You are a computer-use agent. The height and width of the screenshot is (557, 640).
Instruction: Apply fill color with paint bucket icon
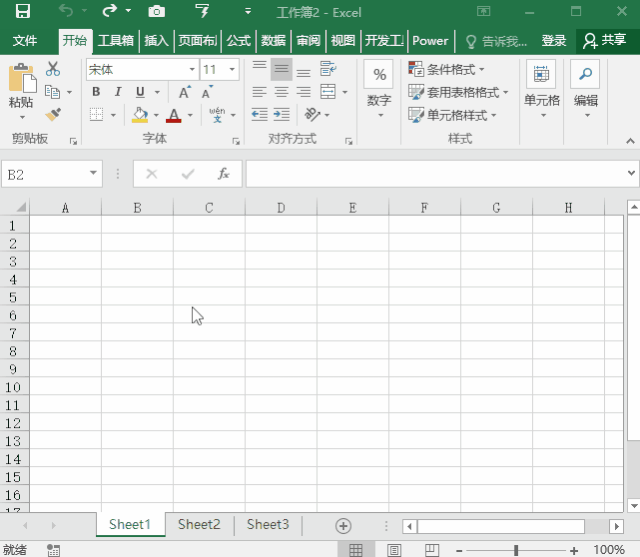tap(140, 115)
